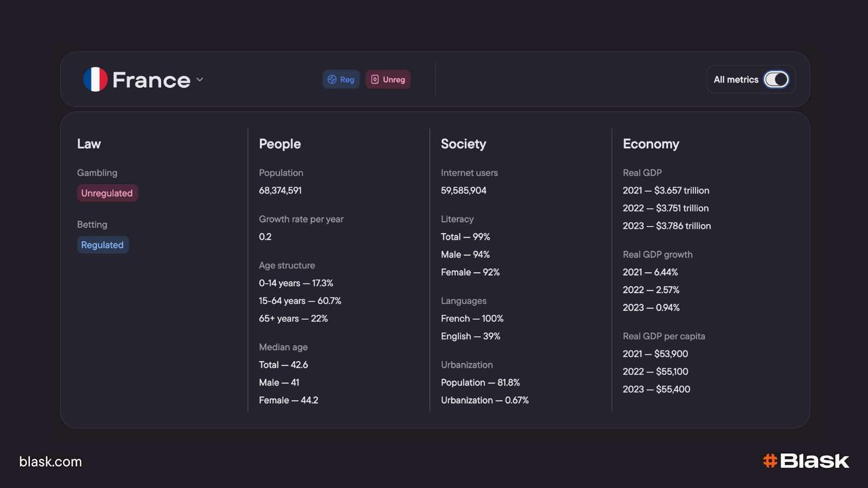The image size is (868, 488).
Task: Click the Regulated betting status badge
Action: pyautogui.click(x=103, y=245)
